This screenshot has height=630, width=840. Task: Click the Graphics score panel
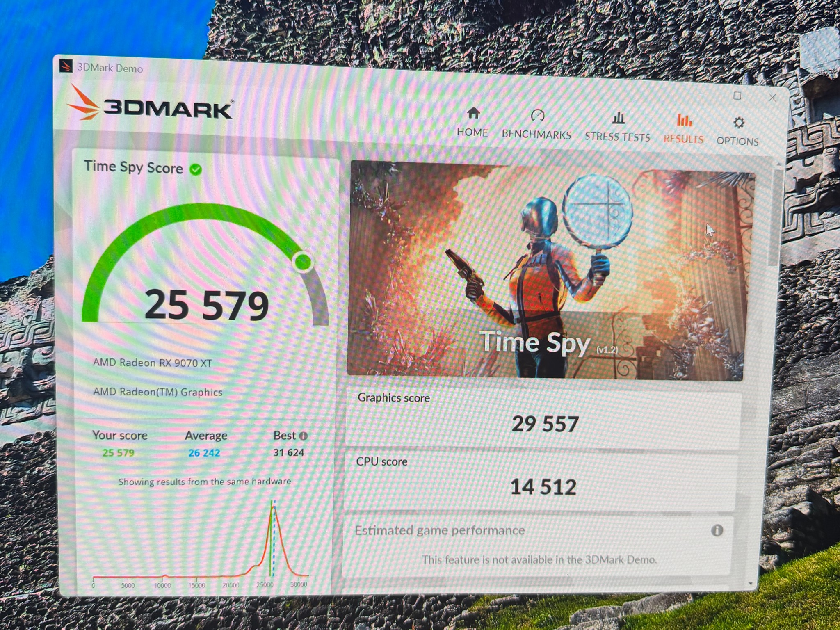pyautogui.click(x=543, y=418)
